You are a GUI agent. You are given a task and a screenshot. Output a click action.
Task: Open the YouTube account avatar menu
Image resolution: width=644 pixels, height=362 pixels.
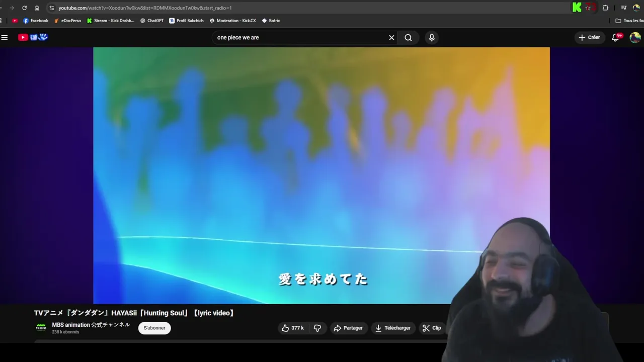[x=635, y=38]
